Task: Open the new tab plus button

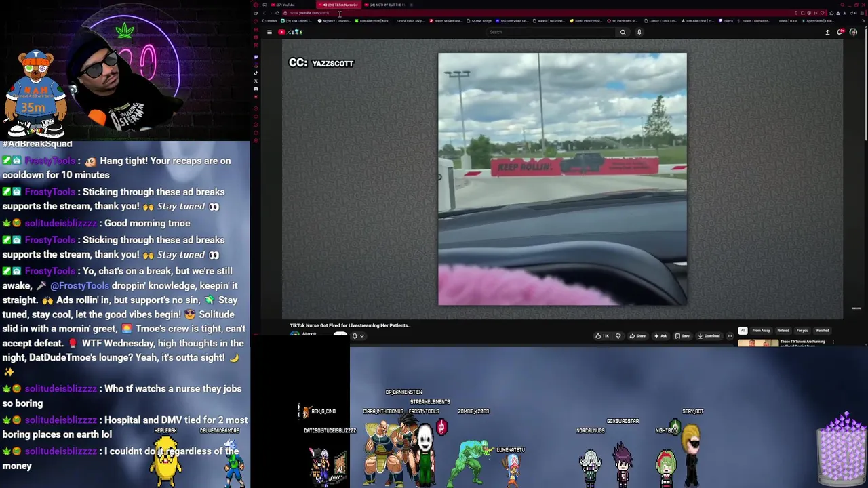Action: point(411,5)
